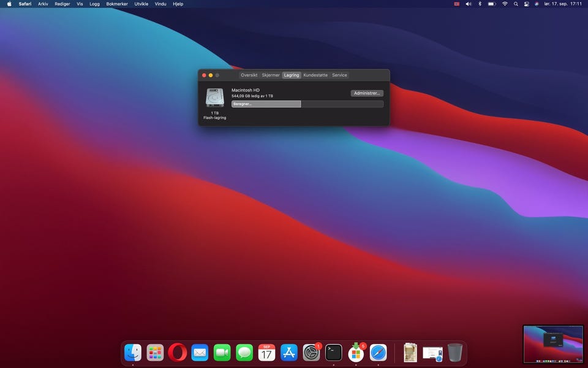Open Calendar showing Sep 17
Viewport: 588px width, 368px height.
pyautogui.click(x=266, y=352)
